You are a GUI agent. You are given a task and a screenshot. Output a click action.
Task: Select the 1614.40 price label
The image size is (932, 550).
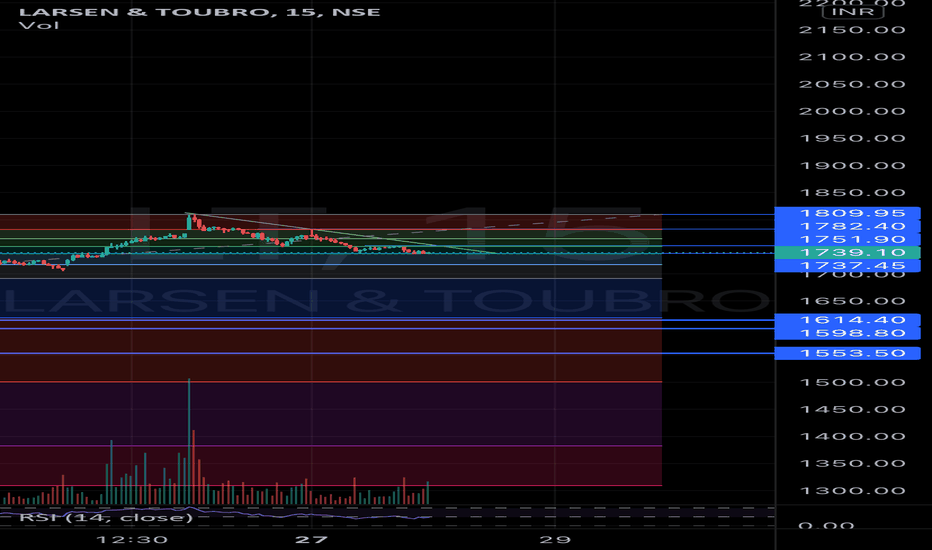click(x=847, y=320)
